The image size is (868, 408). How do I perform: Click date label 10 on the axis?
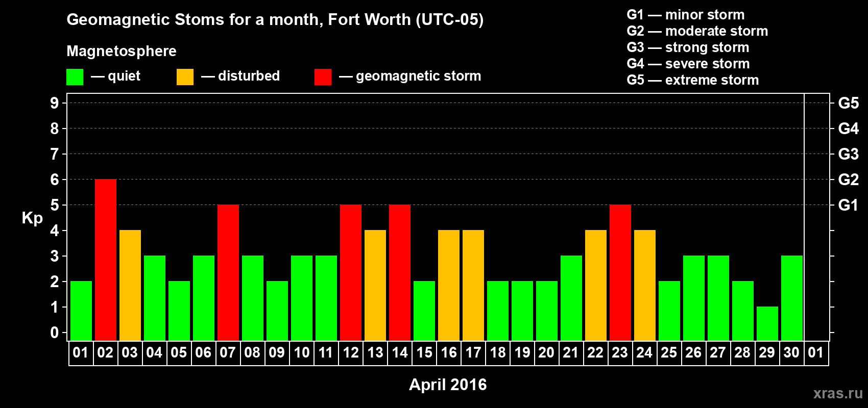coord(301,353)
